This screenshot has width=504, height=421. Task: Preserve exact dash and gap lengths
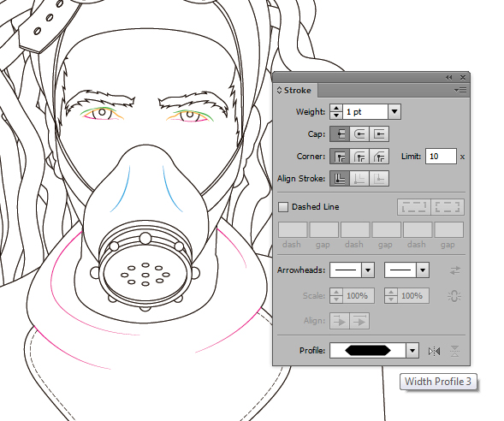(x=414, y=207)
